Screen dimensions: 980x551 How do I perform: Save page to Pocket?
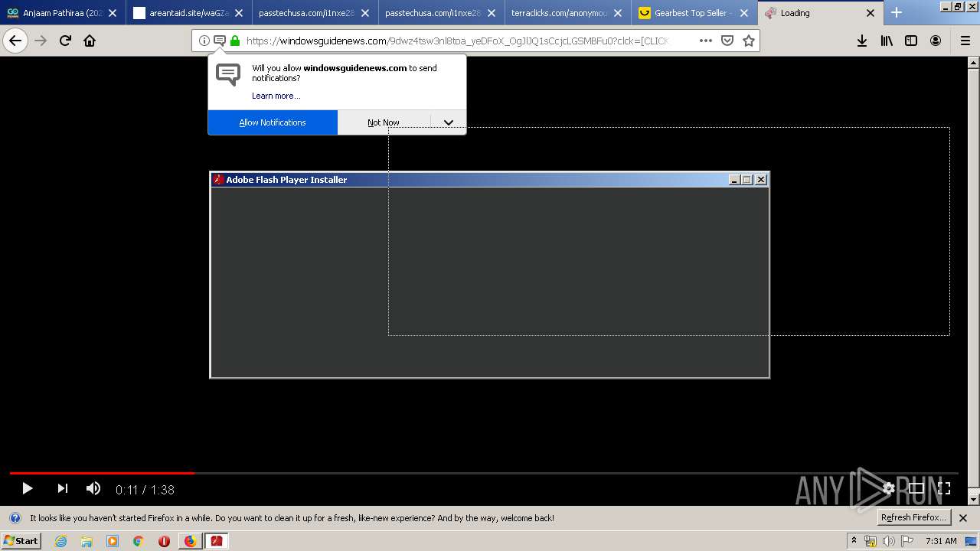(727, 41)
